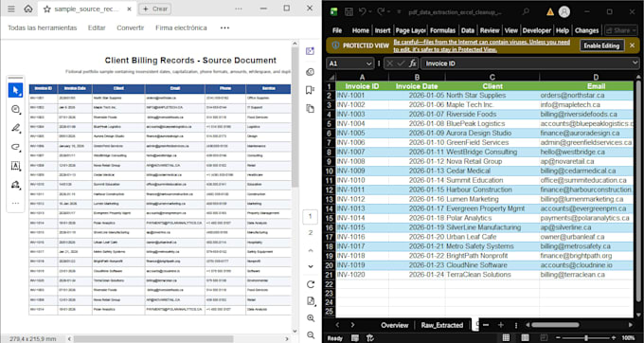This screenshot has height=343, width=644.
Task: Jump to page 1 indicator in Acrobat
Action: click(310, 216)
